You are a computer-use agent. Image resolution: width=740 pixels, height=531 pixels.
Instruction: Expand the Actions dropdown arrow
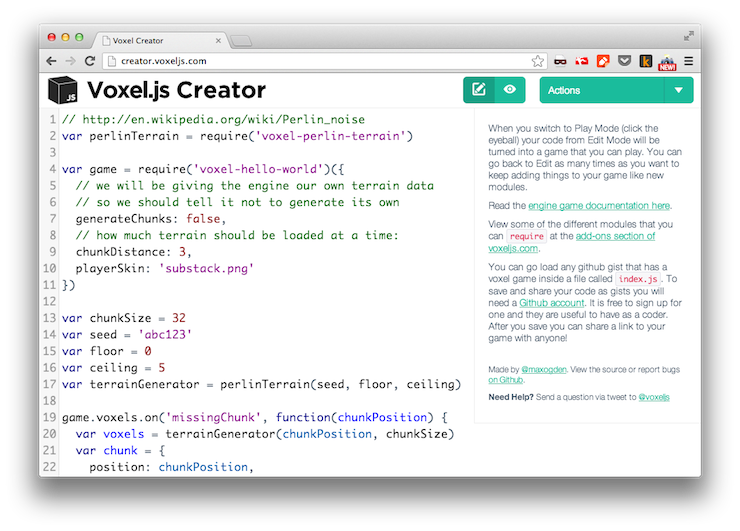pos(679,90)
